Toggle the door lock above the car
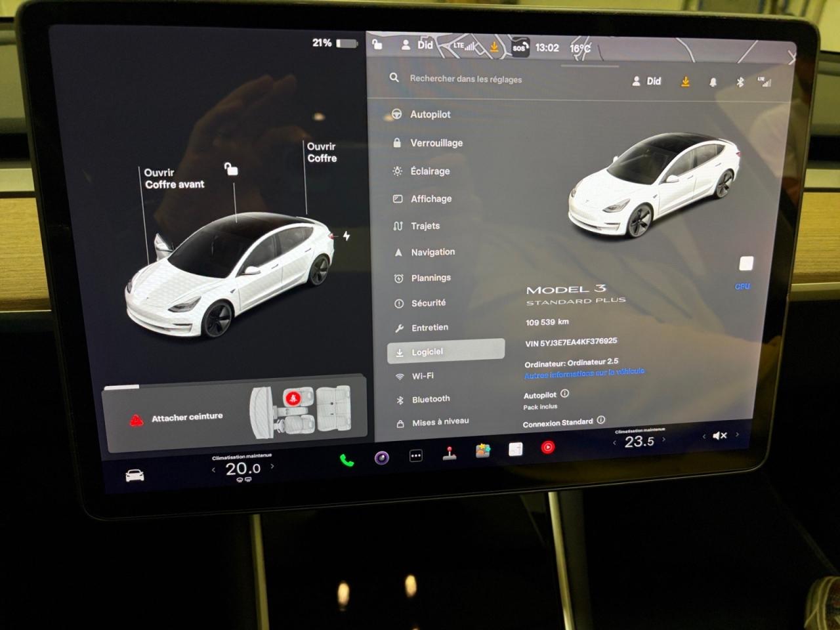This screenshot has height=630, width=840. coord(231,169)
